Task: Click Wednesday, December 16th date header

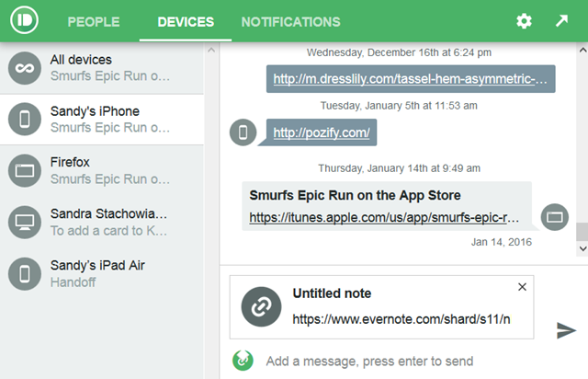Action: [399, 52]
